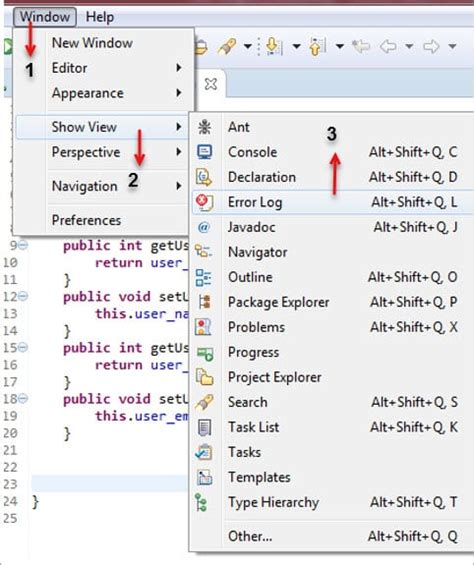Open dropdown arrow next to Search toolbar icon
Screen dimensions: 474x565
(248, 46)
